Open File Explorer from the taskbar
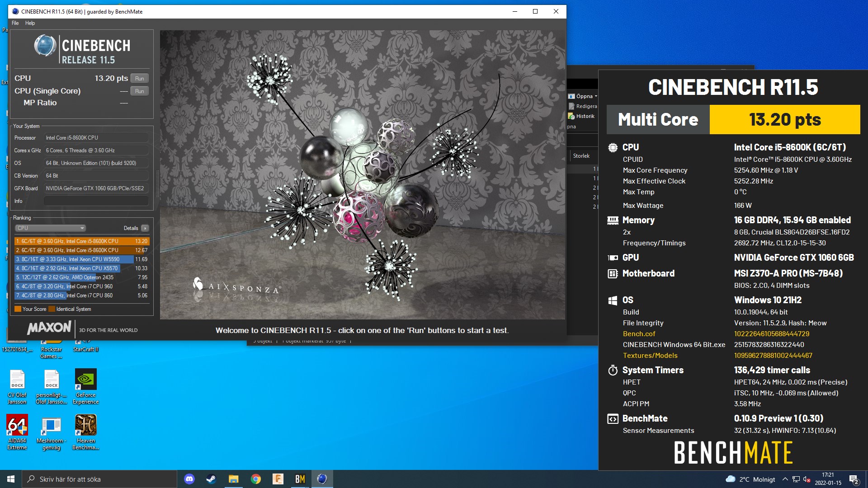Viewport: 868px width, 488px height. pos(233,479)
